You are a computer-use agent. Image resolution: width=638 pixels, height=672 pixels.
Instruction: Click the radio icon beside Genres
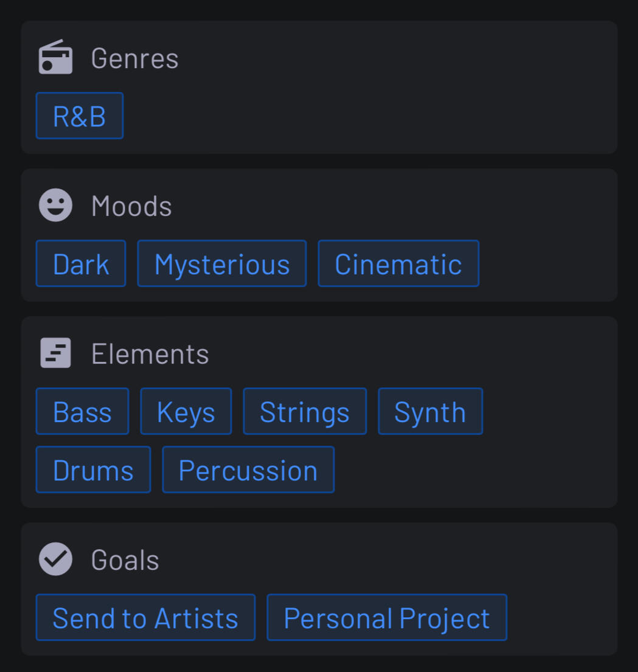[x=55, y=58]
